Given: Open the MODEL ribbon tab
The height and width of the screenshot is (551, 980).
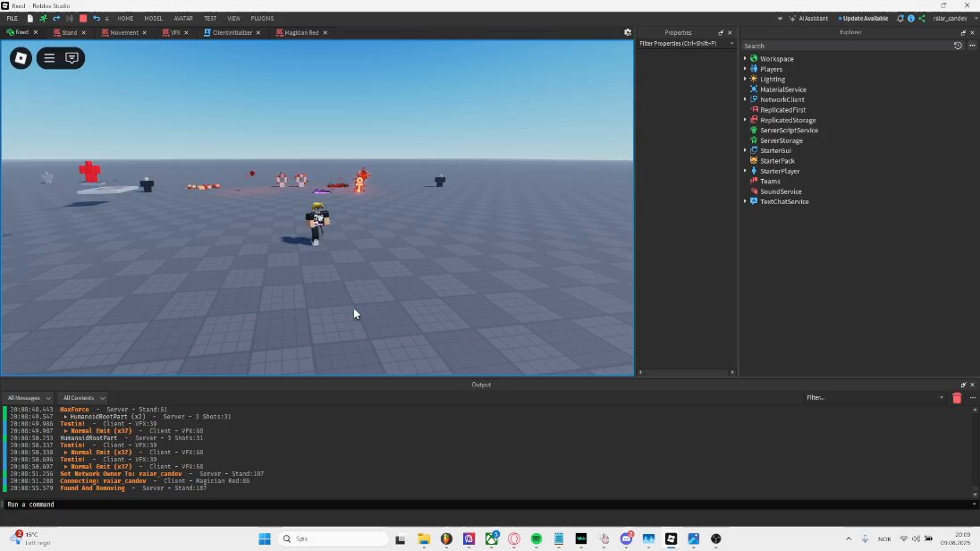Looking at the screenshot, I should [153, 18].
